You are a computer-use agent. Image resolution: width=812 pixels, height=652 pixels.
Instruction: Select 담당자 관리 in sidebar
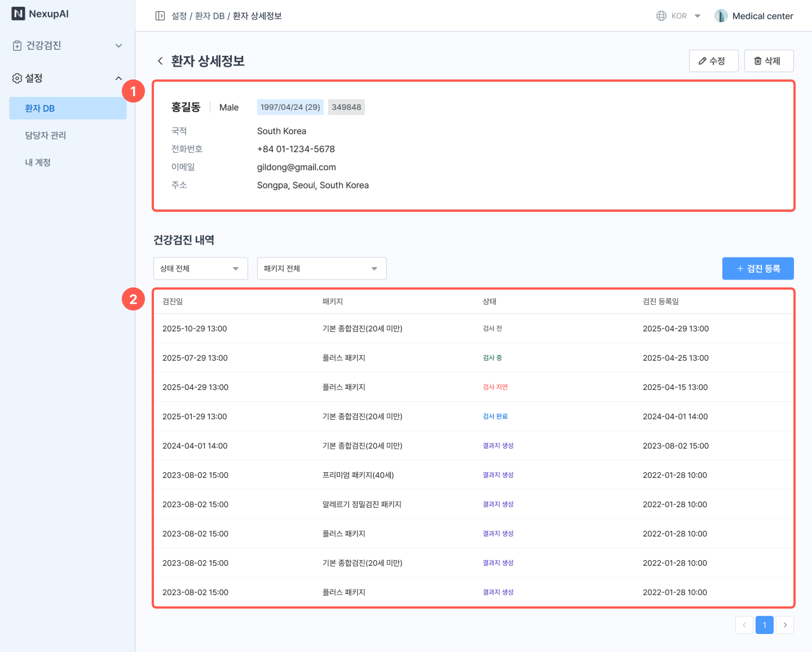[46, 135]
